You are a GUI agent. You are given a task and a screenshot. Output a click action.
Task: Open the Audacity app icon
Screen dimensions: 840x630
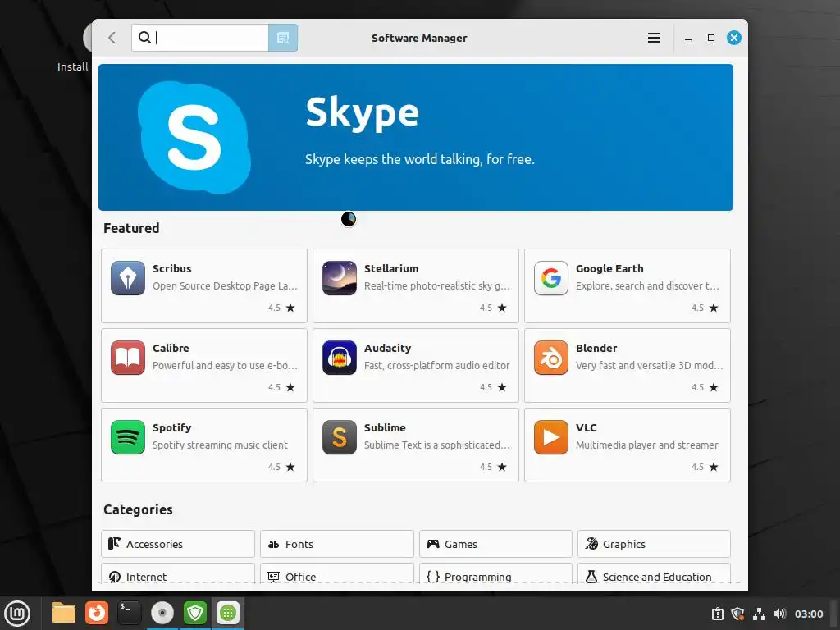[339, 358]
